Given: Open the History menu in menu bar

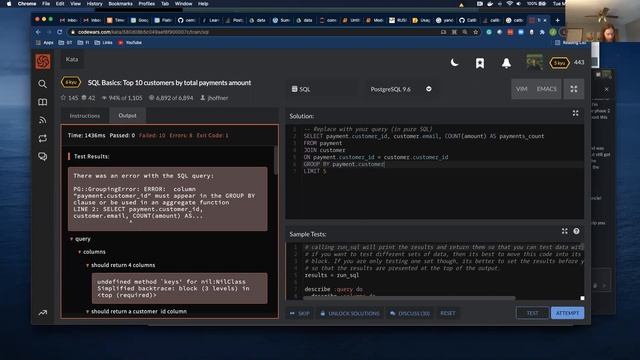Looking at the screenshot, I should [x=94, y=4].
